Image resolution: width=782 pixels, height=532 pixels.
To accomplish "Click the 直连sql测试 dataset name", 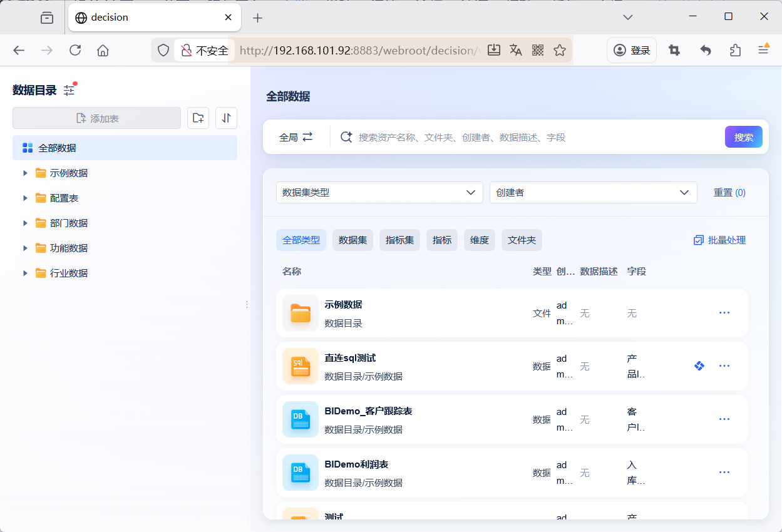I will tap(350, 358).
